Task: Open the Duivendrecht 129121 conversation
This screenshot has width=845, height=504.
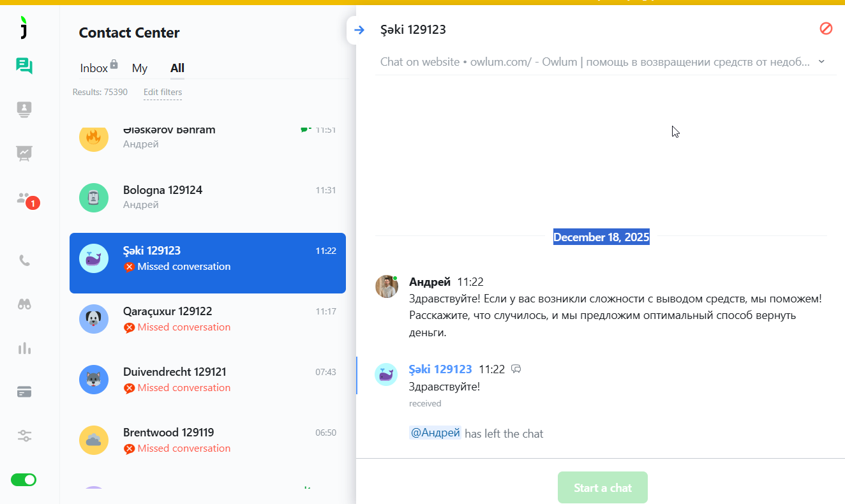Action: [174, 372]
